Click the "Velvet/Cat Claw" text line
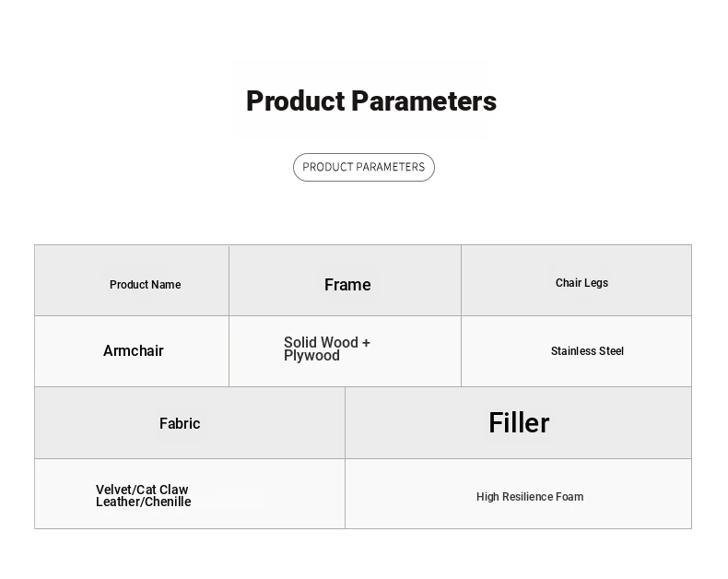 click(142, 490)
